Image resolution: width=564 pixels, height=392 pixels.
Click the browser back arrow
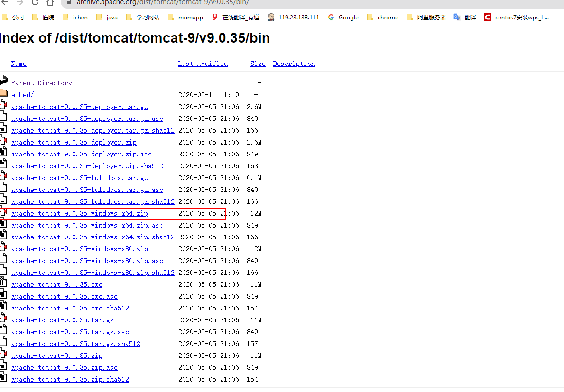pos(6,2)
